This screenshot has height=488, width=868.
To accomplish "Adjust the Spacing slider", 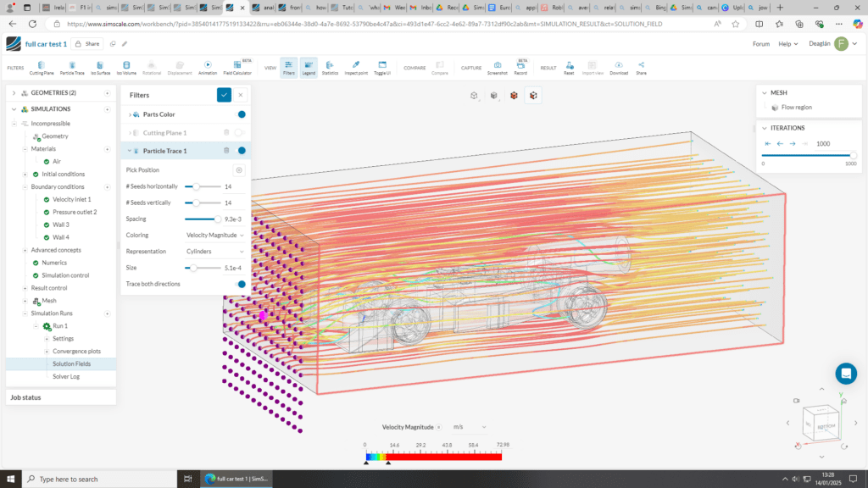I will [x=219, y=219].
